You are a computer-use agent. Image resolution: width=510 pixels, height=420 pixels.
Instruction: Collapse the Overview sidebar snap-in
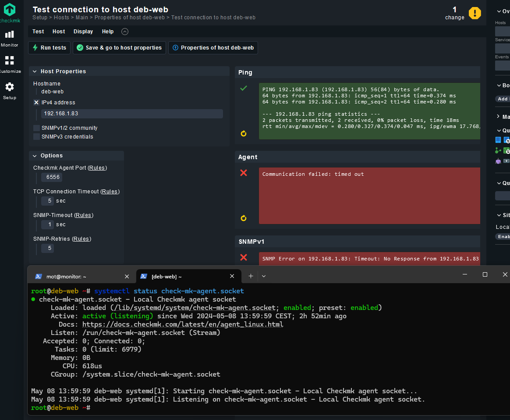pos(499,11)
